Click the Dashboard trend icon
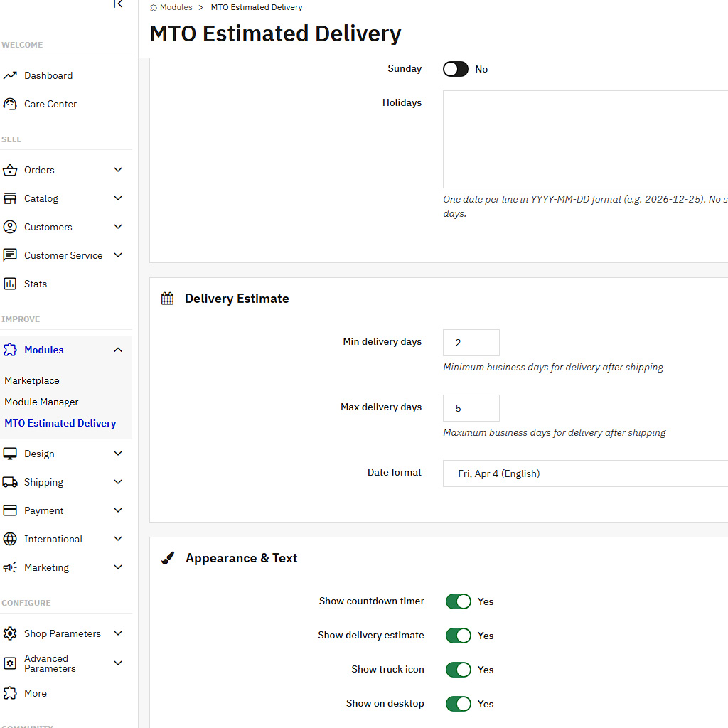 coord(10,75)
